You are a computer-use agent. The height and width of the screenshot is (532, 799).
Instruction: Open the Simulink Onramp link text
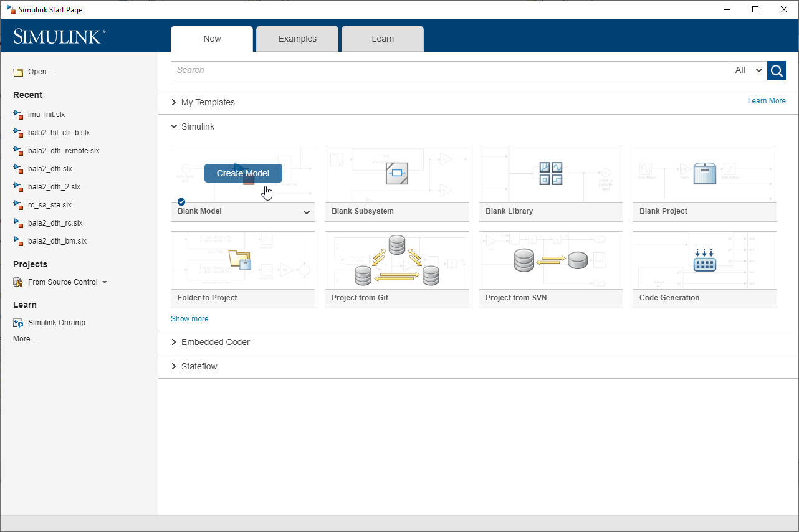[57, 323]
